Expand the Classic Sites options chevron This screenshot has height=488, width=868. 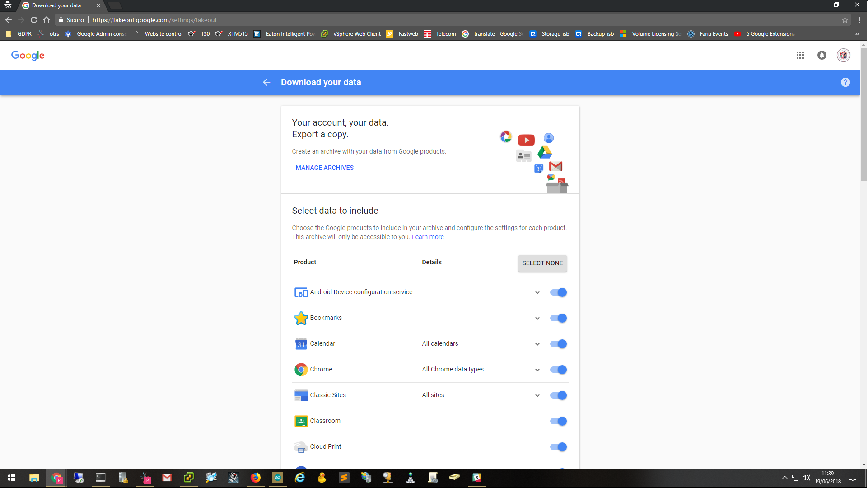point(537,395)
